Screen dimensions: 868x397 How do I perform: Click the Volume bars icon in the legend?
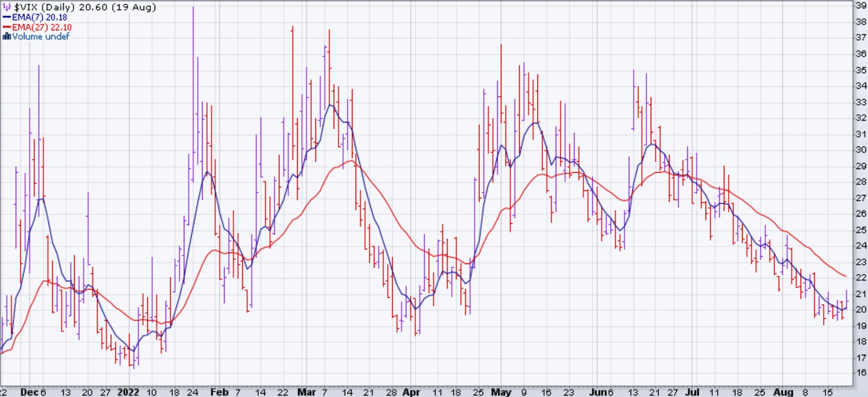7,37
